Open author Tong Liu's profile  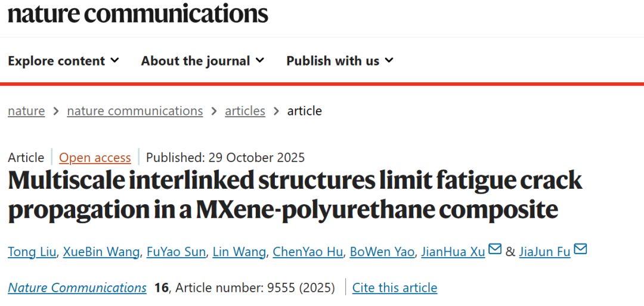pyautogui.click(x=33, y=252)
